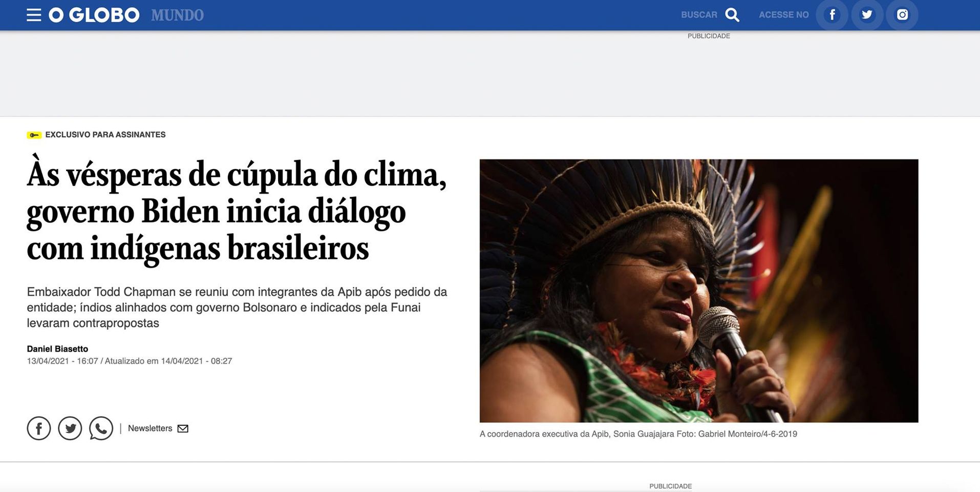Visit O Globo Facebook page in header
The height and width of the screenshot is (492, 980).
click(832, 15)
